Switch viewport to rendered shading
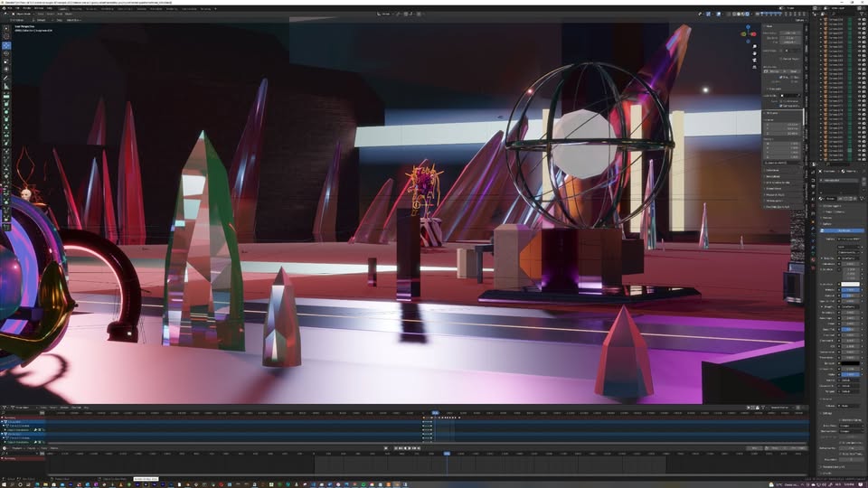This screenshot has width=868, height=488. tap(748, 14)
